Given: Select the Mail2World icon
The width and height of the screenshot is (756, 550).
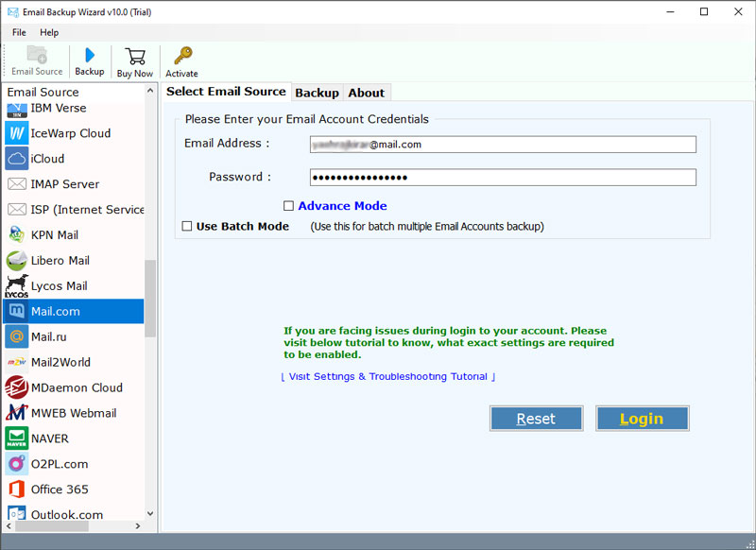Looking at the screenshot, I should (17, 362).
